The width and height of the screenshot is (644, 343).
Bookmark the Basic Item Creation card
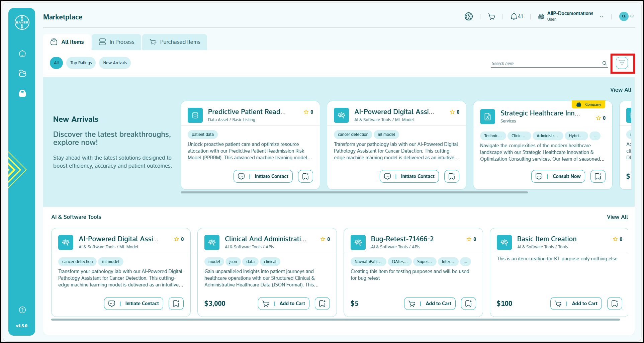(615, 304)
